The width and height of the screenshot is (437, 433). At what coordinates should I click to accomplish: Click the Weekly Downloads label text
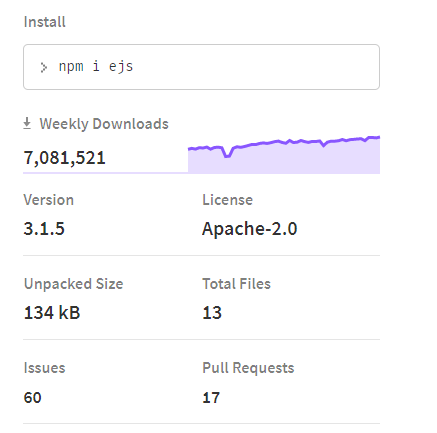(x=104, y=124)
